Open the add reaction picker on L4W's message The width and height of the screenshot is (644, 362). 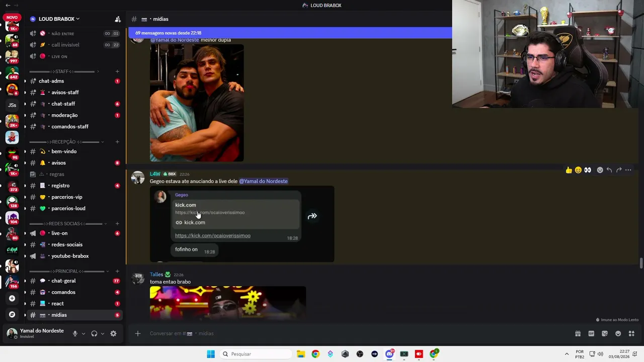(x=600, y=170)
